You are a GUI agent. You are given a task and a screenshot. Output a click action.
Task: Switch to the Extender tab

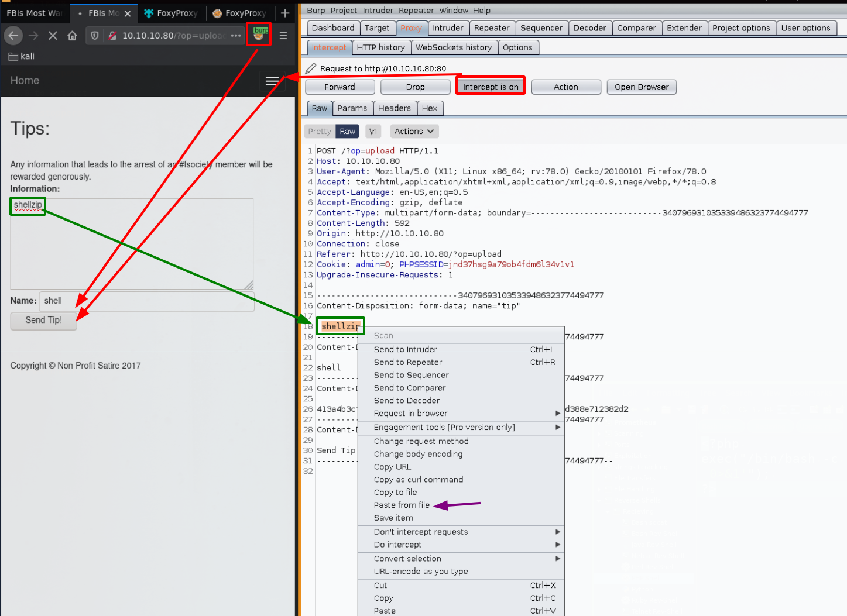[x=684, y=28]
